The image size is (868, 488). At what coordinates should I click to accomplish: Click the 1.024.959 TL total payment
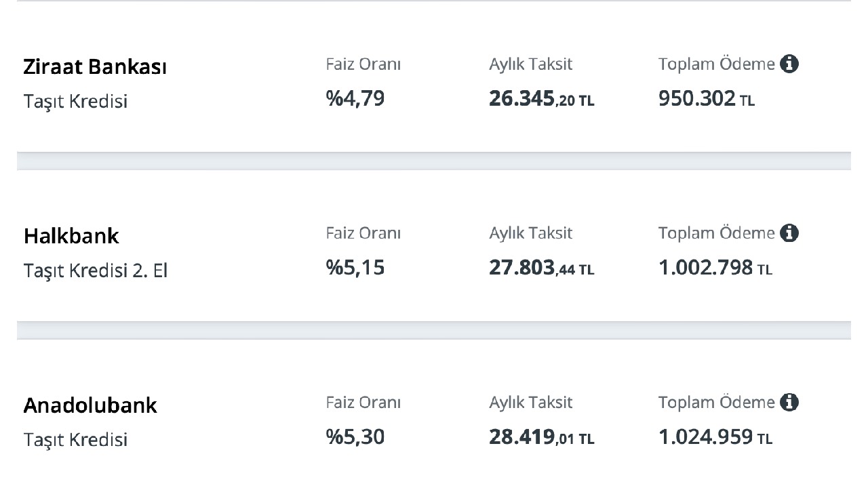715,437
